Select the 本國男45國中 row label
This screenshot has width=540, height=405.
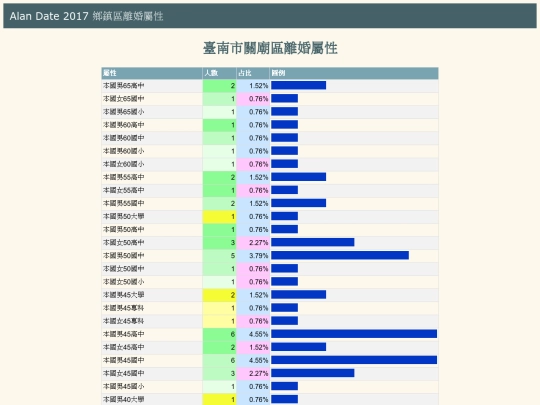point(124,360)
